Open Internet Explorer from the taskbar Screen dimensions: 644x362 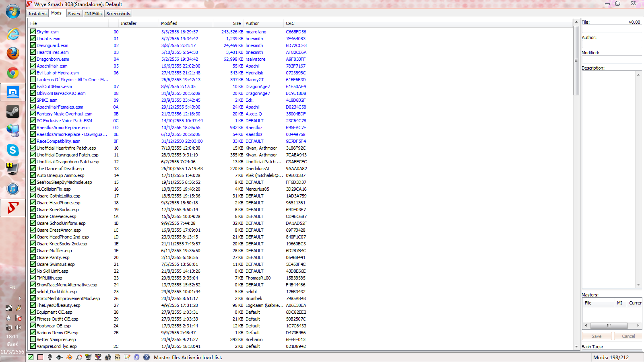point(13,34)
